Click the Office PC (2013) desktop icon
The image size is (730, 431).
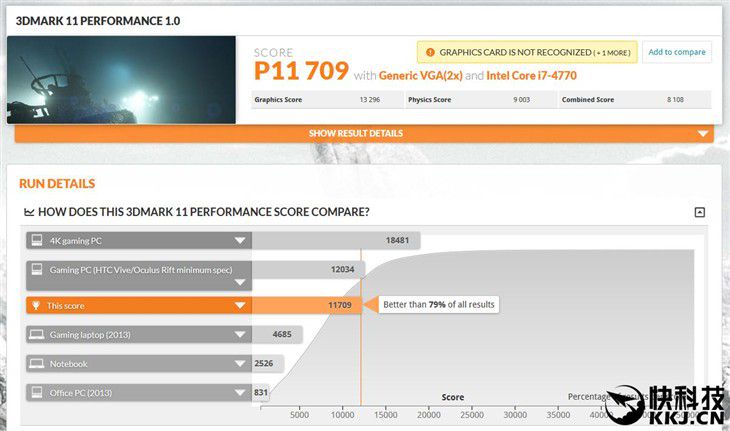[37, 392]
